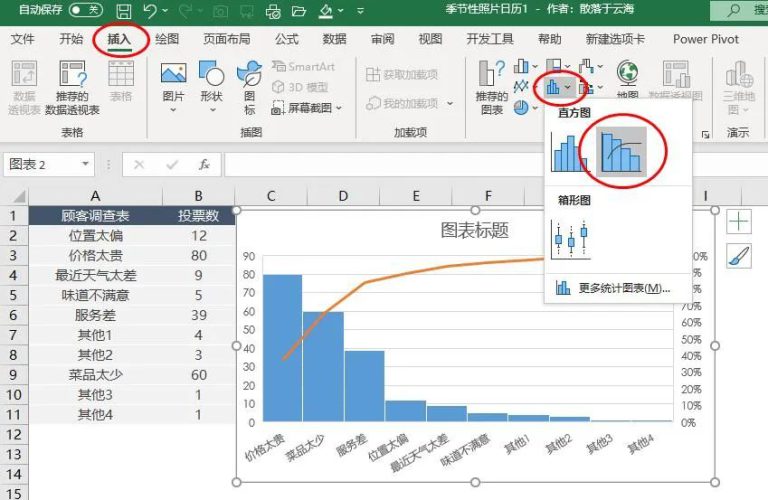Click the Save disk icon in title bar

click(x=124, y=11)
